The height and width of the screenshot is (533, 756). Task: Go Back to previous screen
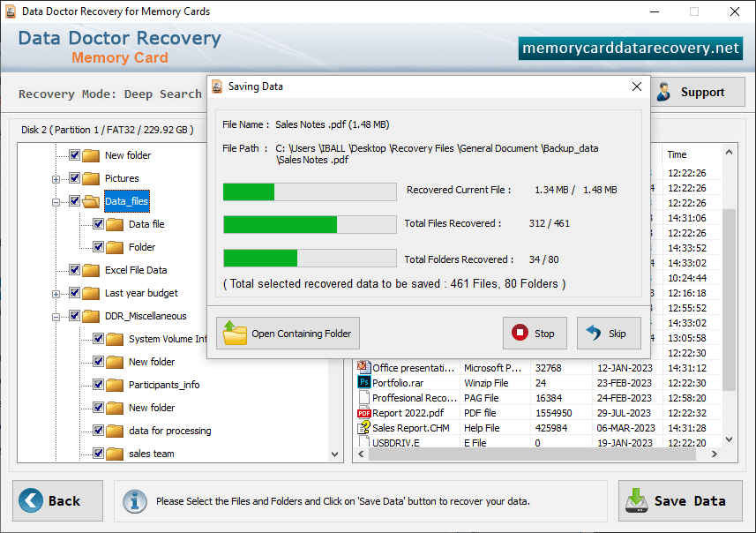tap(58, 500)
